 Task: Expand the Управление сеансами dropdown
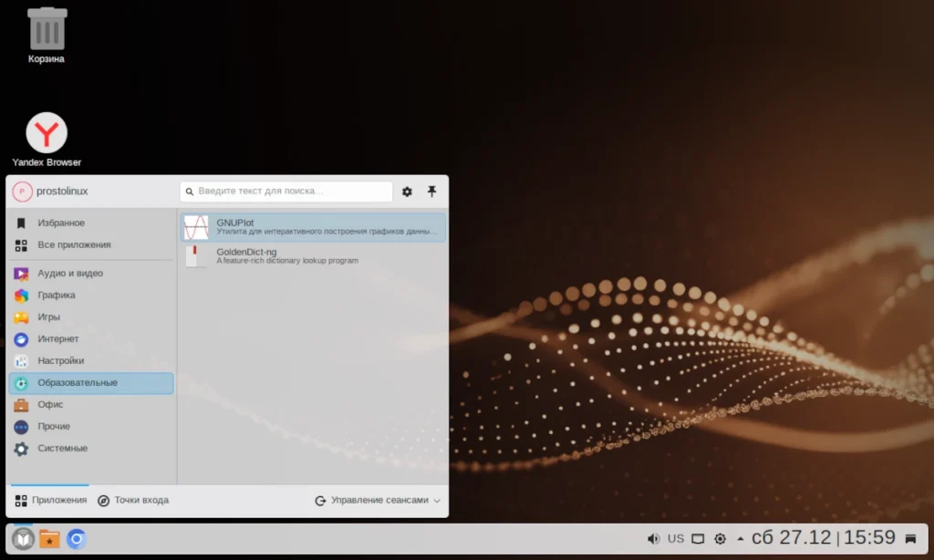click(378, 501)
